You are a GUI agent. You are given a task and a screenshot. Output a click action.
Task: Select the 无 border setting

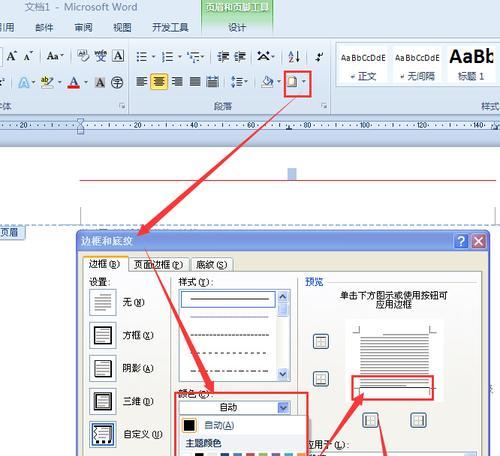tap(103, 302)
